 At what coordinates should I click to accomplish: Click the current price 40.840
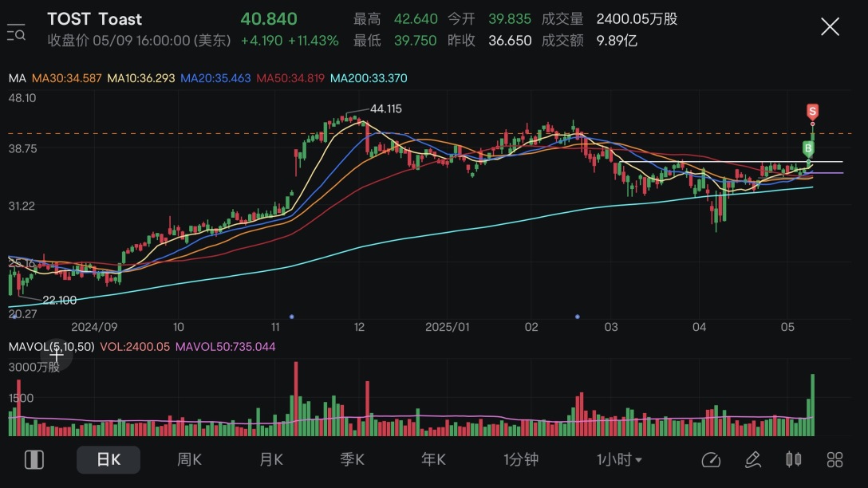pyautogui.click(x=269, y=19)
